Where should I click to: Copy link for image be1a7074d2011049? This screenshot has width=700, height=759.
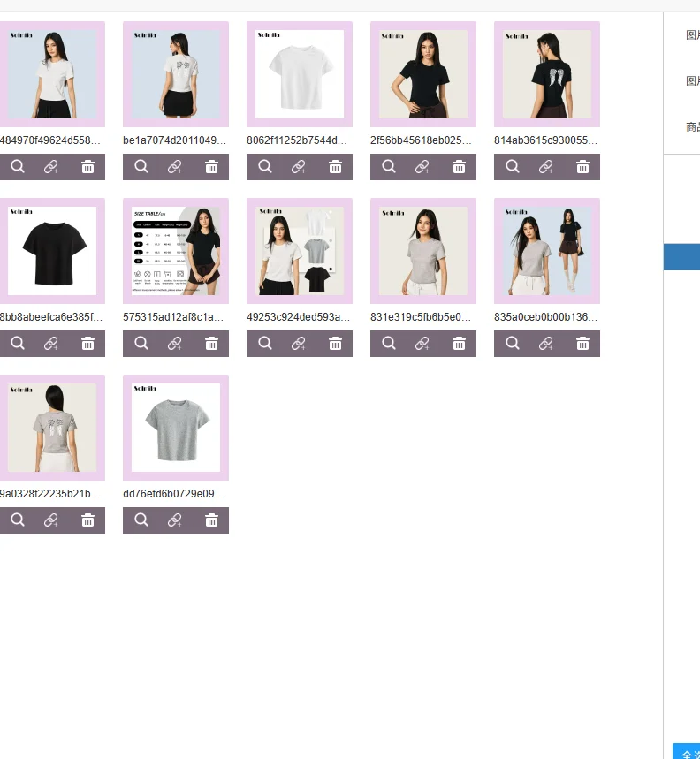click(x=175, y=167)
